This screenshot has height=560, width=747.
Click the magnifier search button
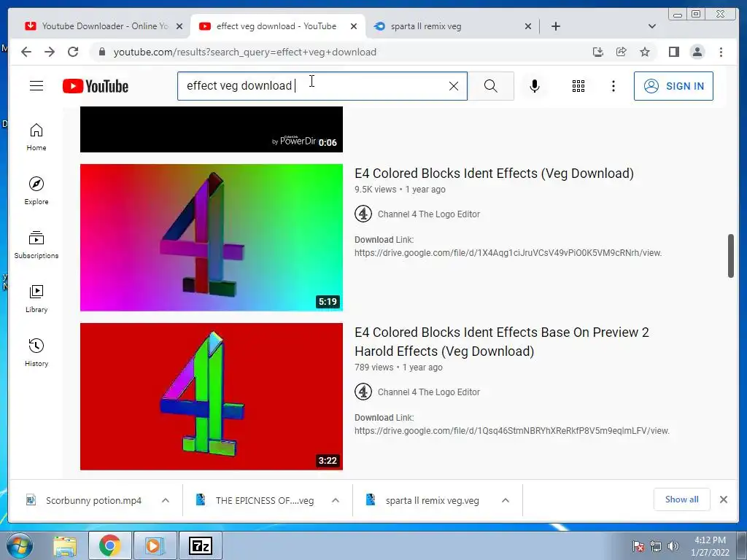pos(491,86)
